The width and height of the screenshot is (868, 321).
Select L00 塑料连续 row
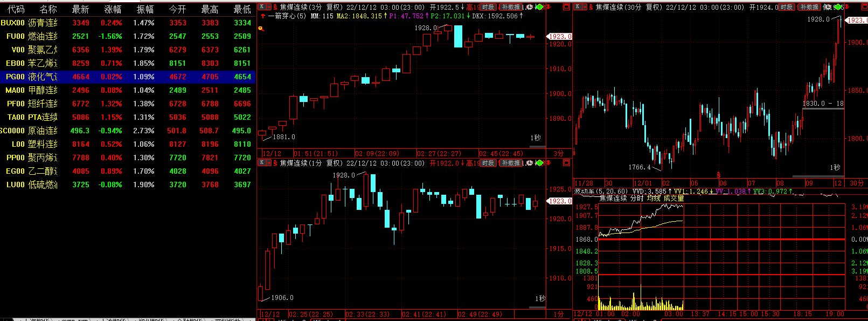(128, 144)
